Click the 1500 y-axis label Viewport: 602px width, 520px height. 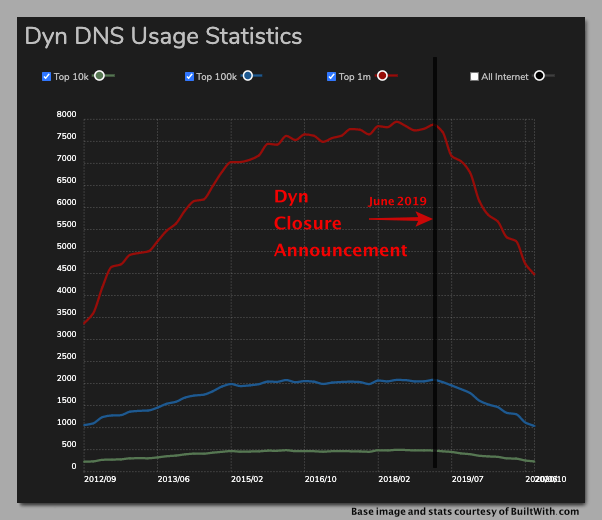pos(66,401)
